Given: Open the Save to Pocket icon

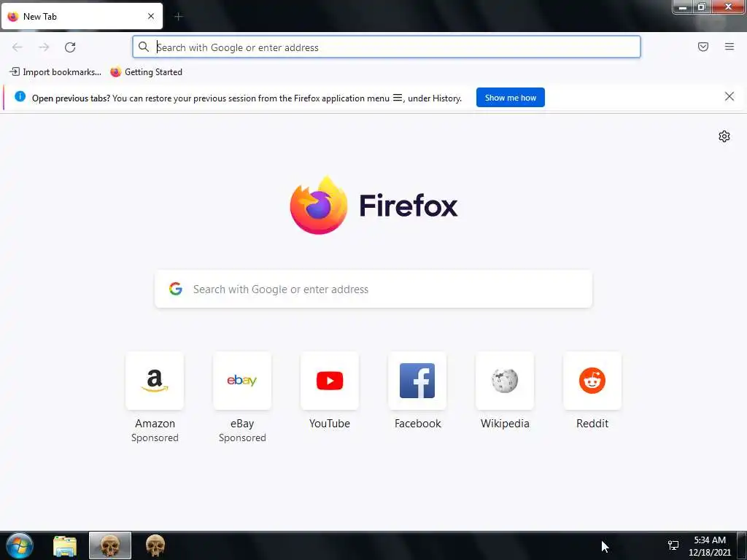Looking at the screenshot, I should 703,47.
